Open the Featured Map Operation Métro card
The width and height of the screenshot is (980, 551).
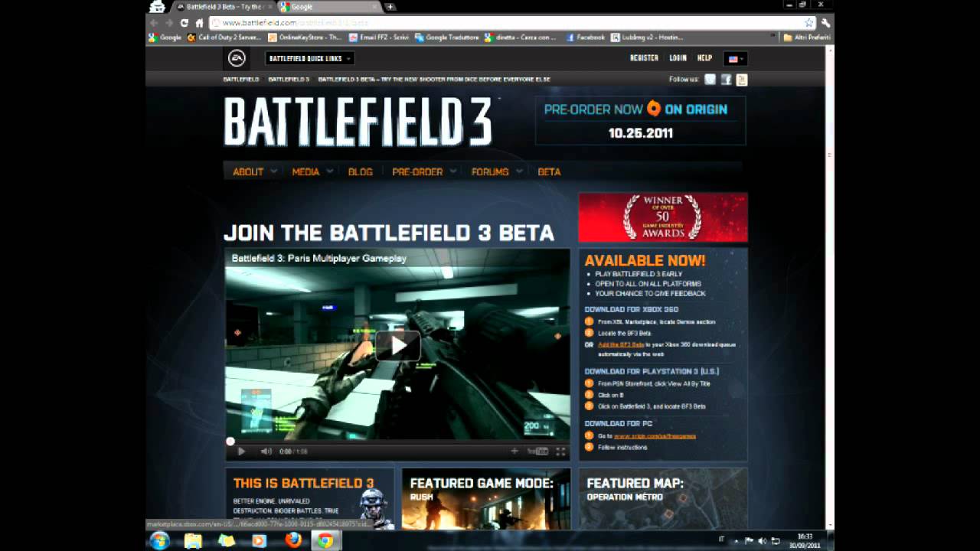pos(663,499)
